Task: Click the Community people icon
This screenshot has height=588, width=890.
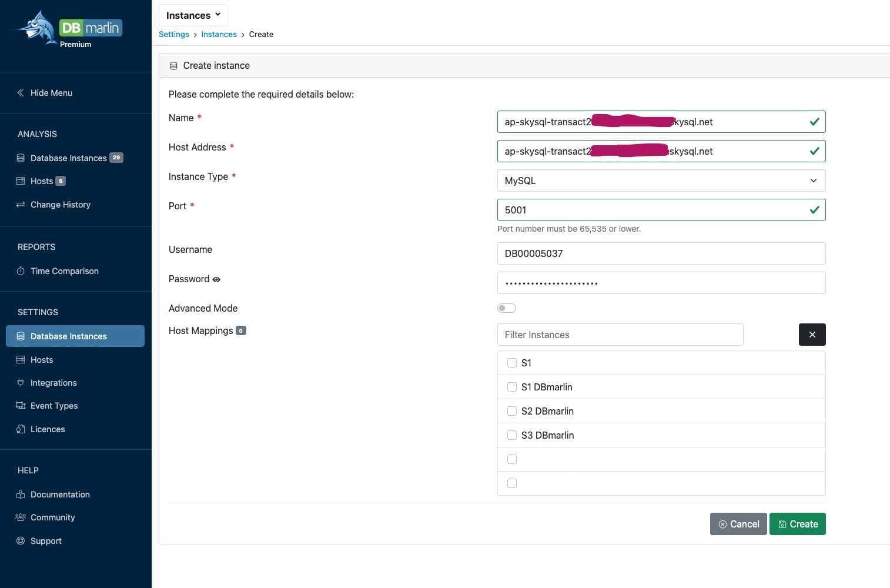Action: tap(21, 517)
